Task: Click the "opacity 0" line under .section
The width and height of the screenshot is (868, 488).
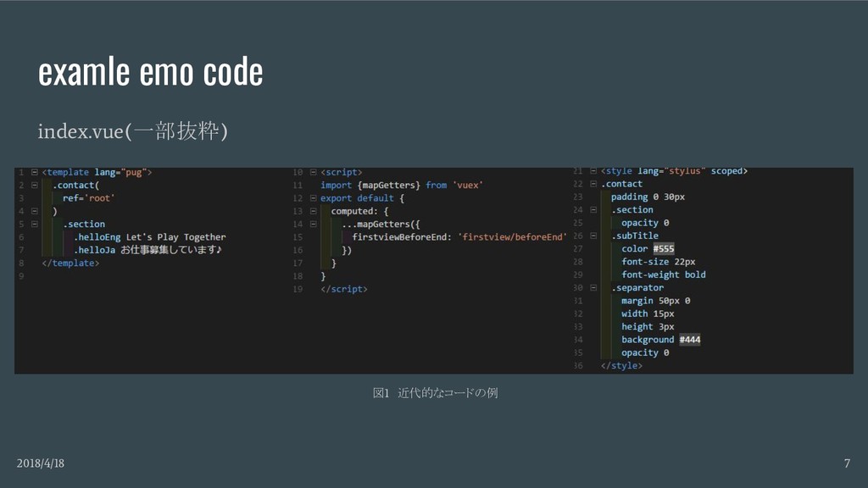Action: [x=645, y=223]
